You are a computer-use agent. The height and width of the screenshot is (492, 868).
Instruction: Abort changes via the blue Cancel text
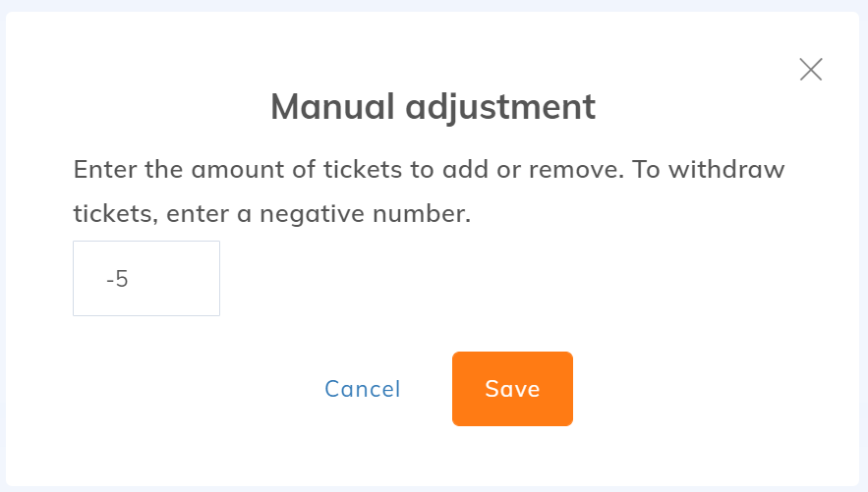[x=362, y=389]
